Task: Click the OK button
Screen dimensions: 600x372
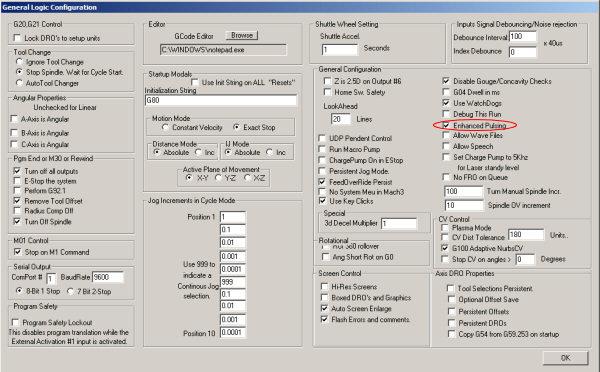Action: click(x=565, y=358)
